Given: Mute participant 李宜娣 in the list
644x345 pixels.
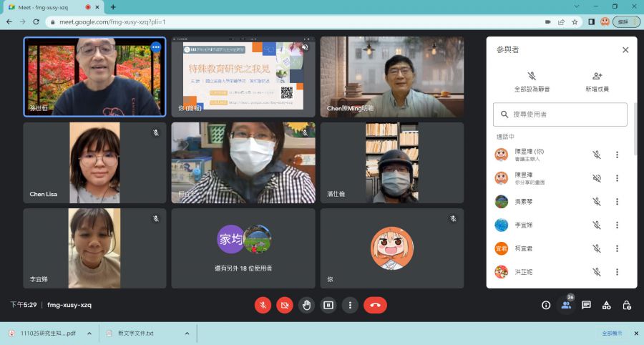Looking at the screenshot, I should coord(596,225).
